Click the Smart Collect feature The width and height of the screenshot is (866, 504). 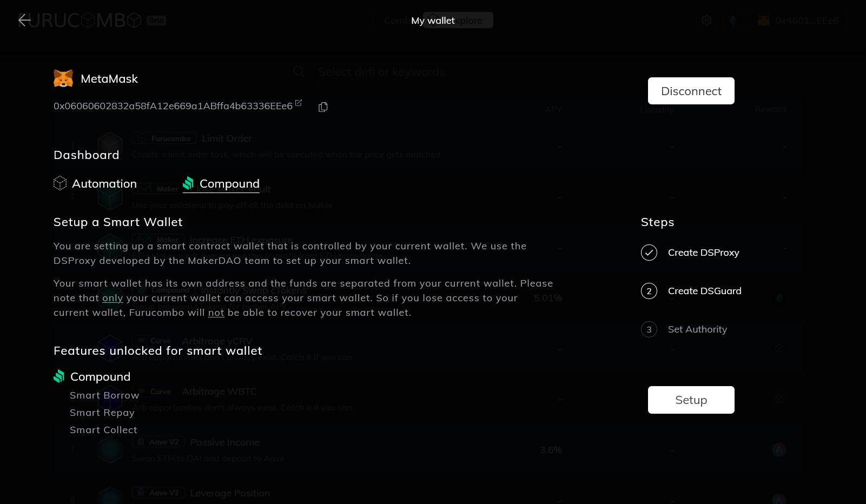point(103,430)
